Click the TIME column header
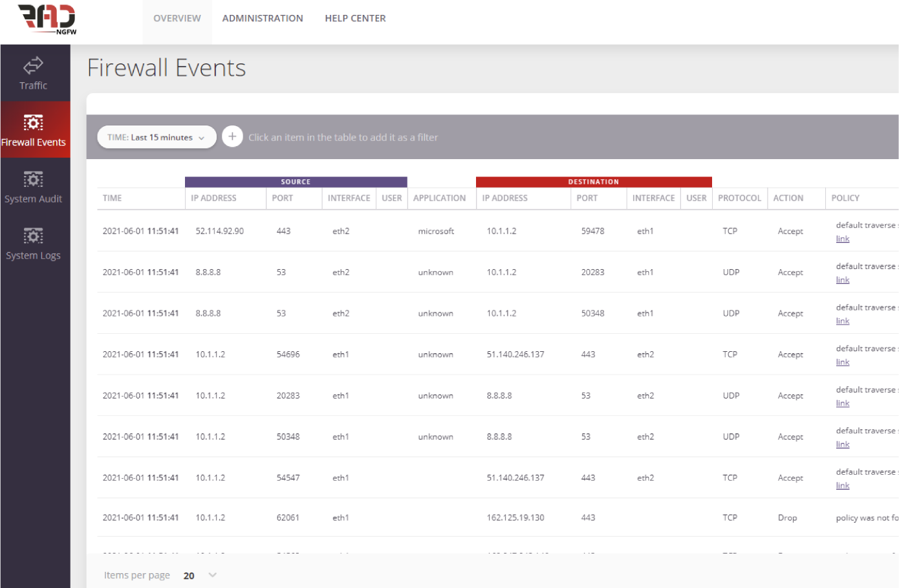The height and width of the screenshot is (588, 899). pos(113,198)
